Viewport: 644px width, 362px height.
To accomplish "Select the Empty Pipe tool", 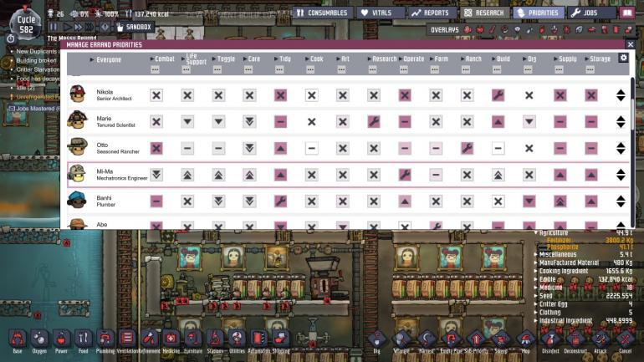I will tap(452, 341).
